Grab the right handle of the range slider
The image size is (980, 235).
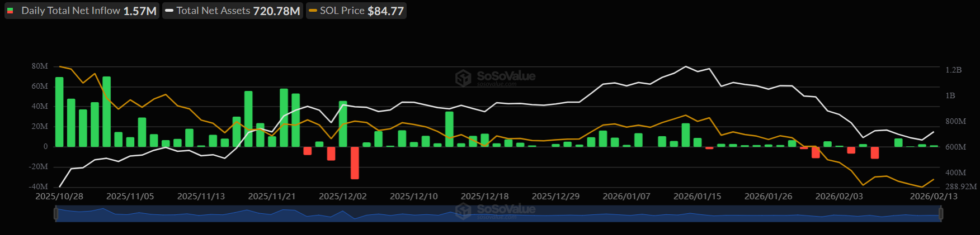(x=941, y=214)
